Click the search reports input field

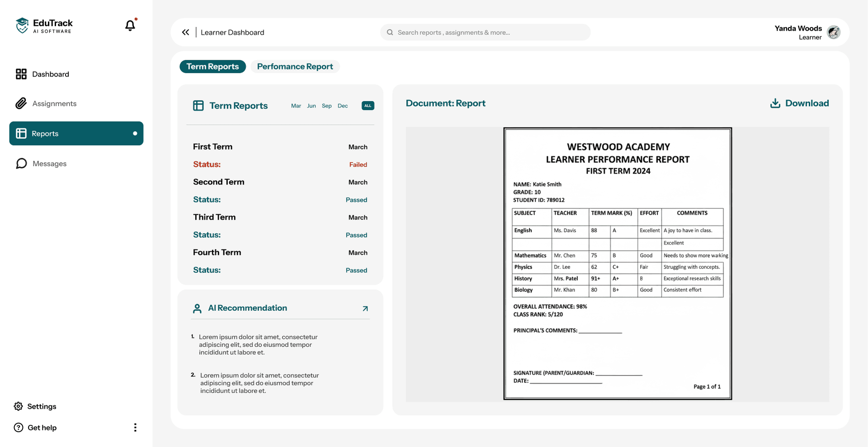coord(484,32)
